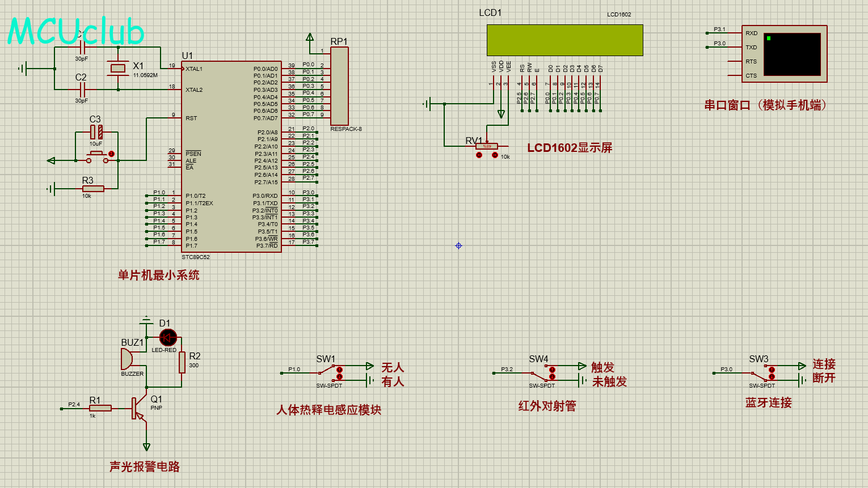The width and height of the screenshot is (868, 488).
Task: Click ground symbol left of R3
Action: [51, 189]
